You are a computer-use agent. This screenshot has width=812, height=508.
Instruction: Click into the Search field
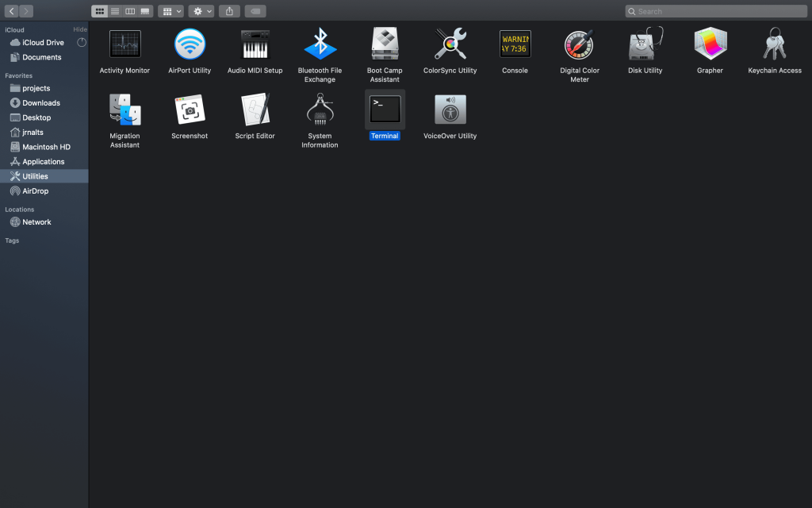716,11
